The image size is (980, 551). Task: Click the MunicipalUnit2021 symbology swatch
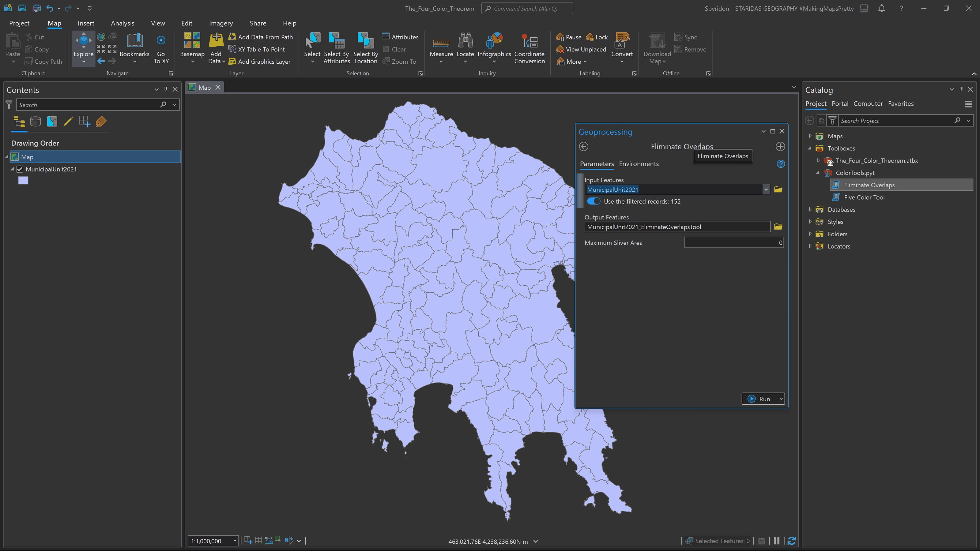point(23,180)
